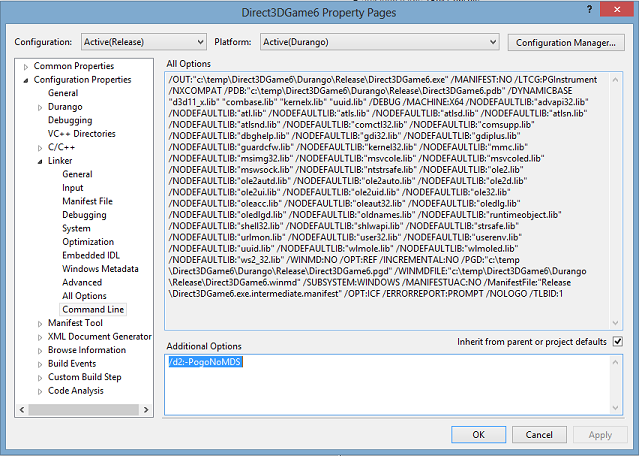This screenshot has width=639, height=456.
Task: Click the tree horizontal scrollbar right arrow
Action: click(146, 410)
